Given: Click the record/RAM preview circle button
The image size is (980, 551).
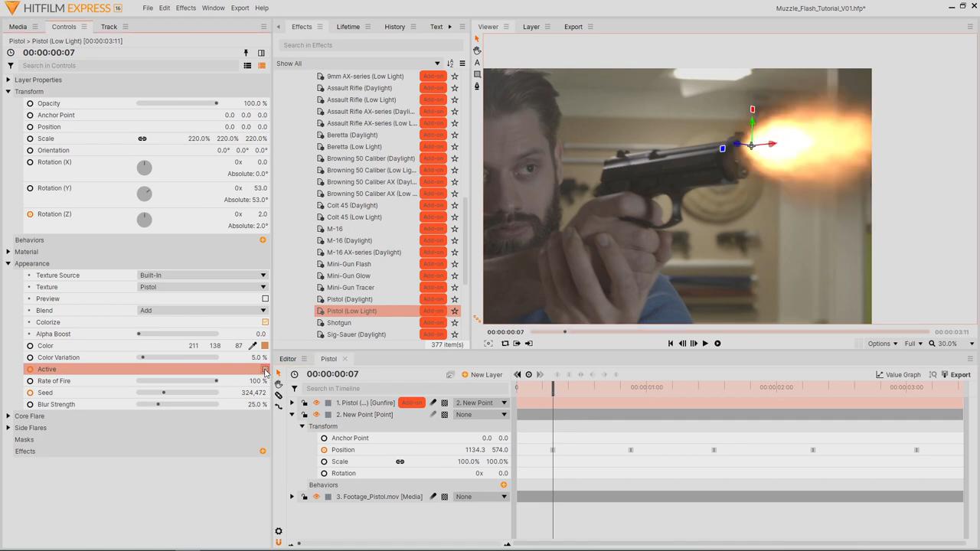Looking at the screenshot, I should tap(717, 344).
